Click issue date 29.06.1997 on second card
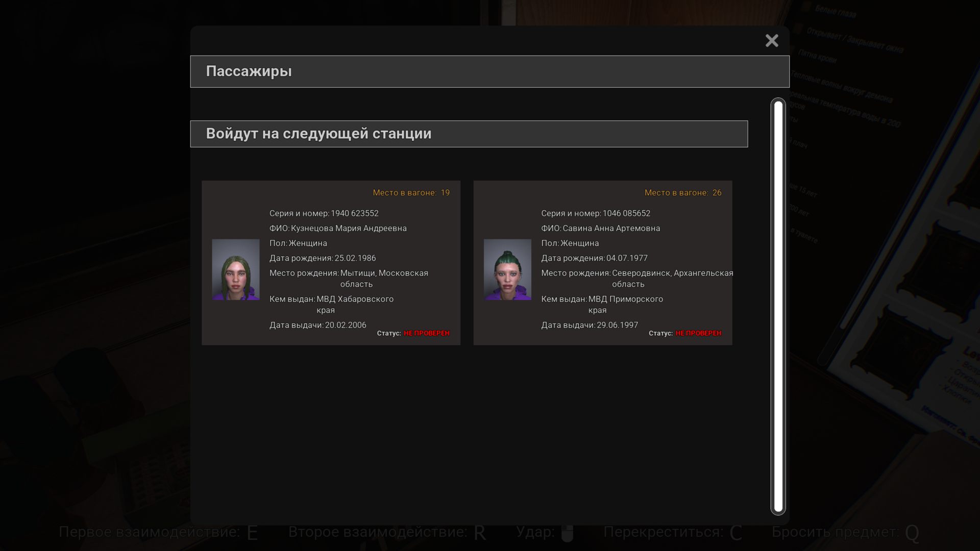980x551 pixels. tap(617, 325)
